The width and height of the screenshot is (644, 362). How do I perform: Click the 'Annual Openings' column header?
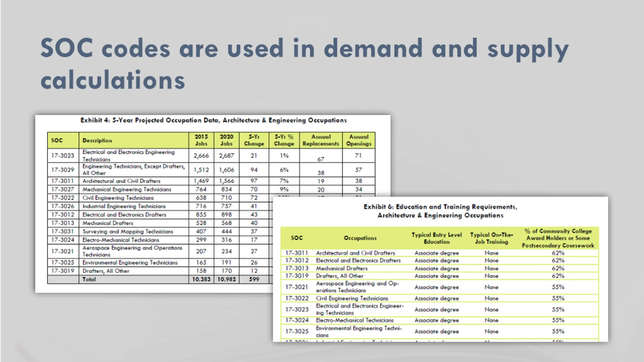pos(359,140)
